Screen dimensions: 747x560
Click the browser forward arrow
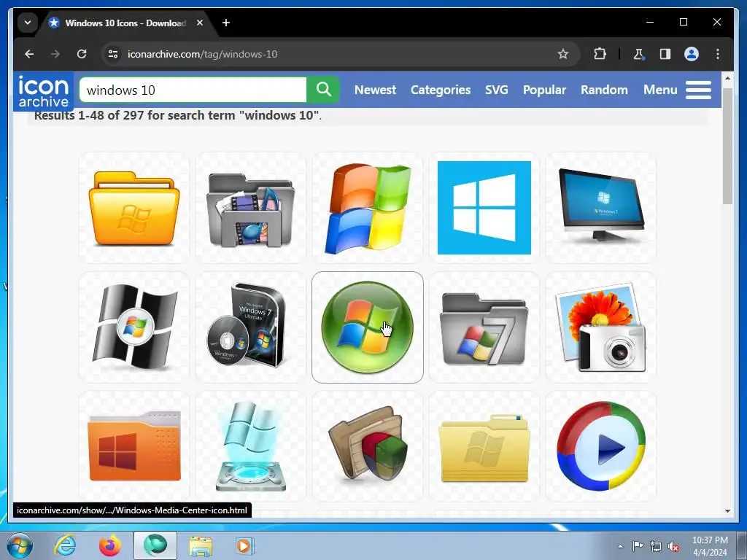(x=55, y=54)
